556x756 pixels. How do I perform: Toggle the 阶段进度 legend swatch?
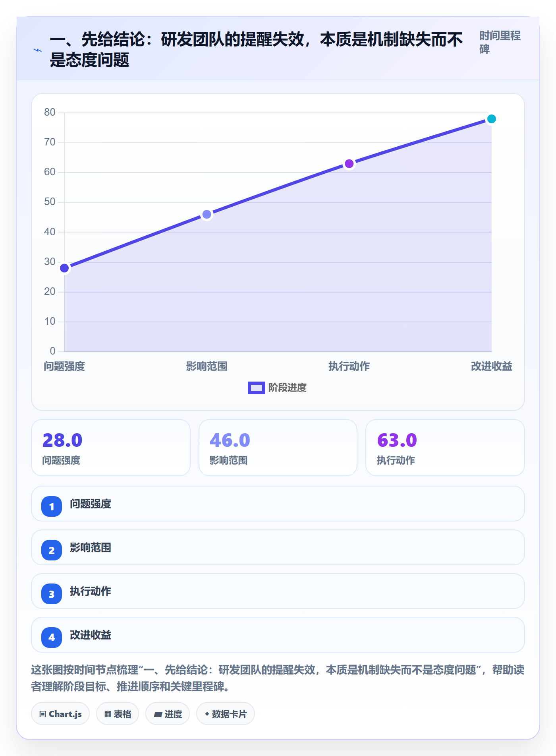click(x=256, y=388)
